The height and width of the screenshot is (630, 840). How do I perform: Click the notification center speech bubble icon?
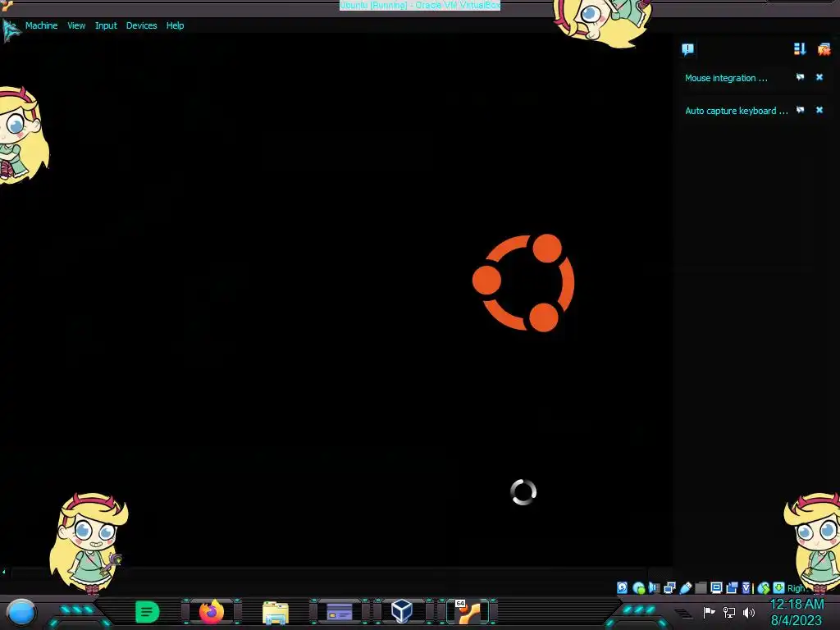tap(688, 49)
